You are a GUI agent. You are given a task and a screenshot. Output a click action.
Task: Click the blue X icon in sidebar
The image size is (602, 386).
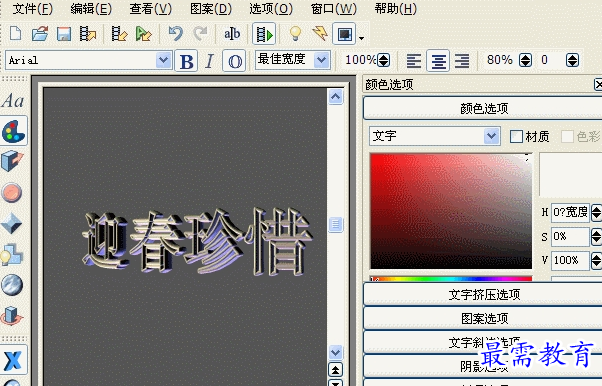click(x=13, y=360)
